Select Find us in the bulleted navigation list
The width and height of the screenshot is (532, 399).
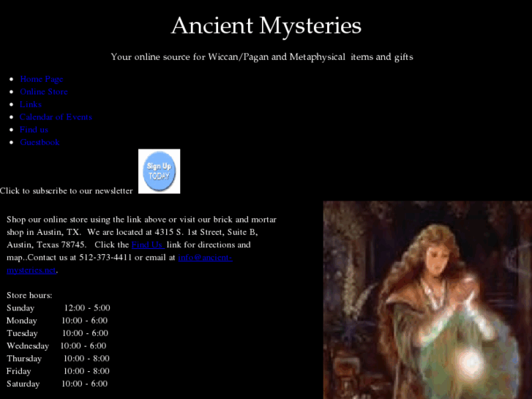click(x=34, y=130)
